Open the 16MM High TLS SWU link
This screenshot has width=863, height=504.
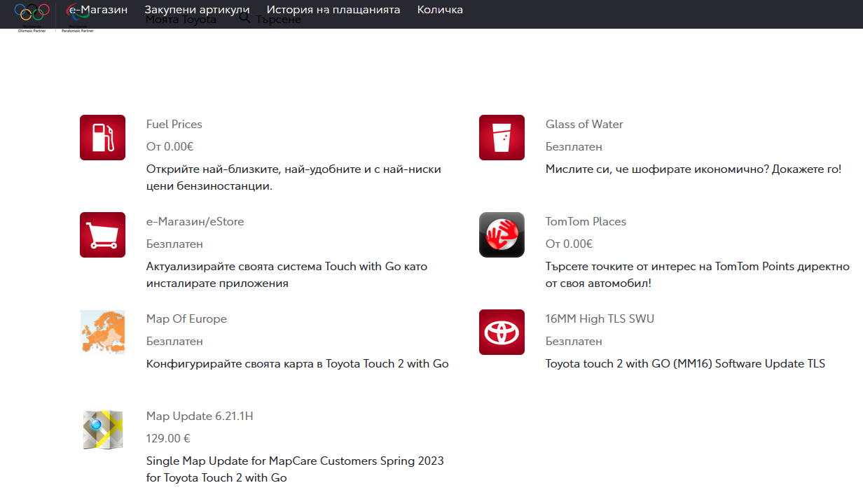[x=600, y=318]
